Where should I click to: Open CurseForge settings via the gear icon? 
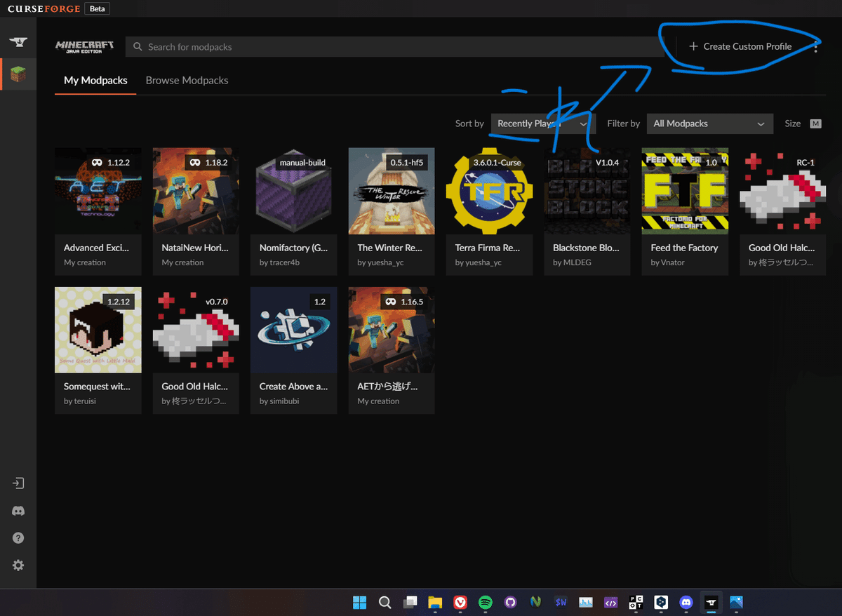point(18,565)
